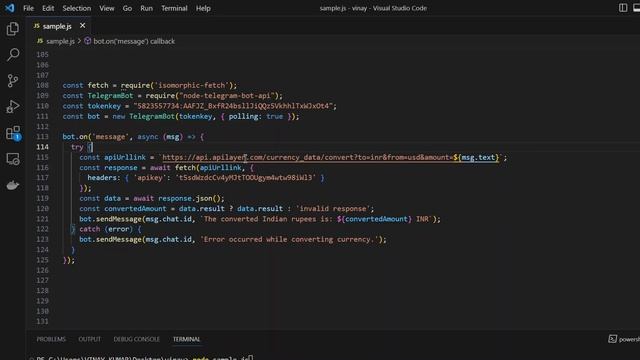Screen dimensions: 640x360
Task: Click line number 114 in gutter
Action: [x=42, y=147]
